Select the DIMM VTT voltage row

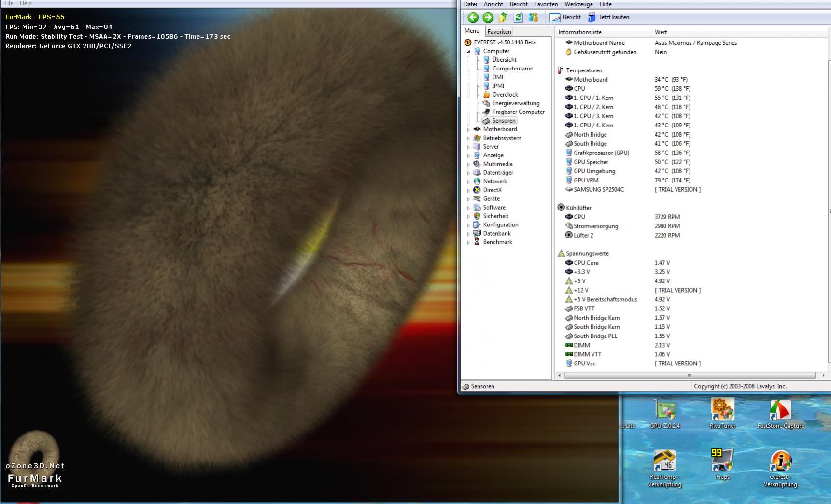691,355
